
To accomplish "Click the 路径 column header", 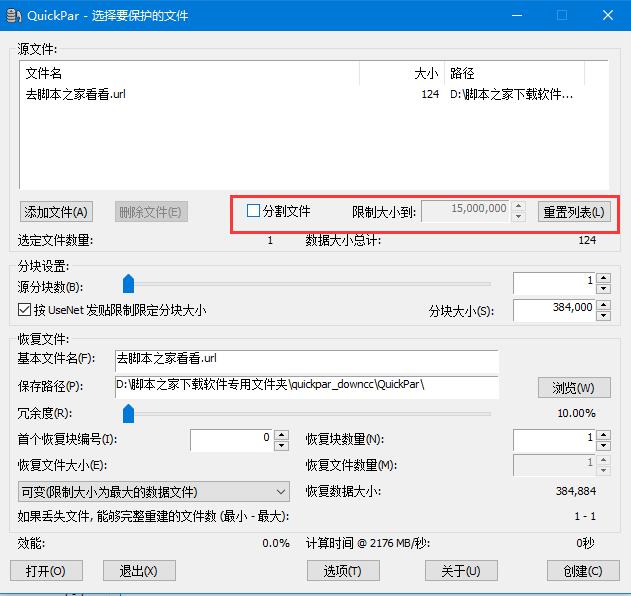I will coord(514,73).
